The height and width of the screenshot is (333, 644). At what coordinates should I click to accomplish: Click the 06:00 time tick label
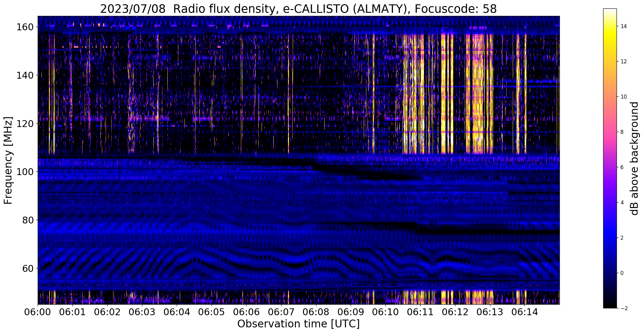click(x=38, y=312)
